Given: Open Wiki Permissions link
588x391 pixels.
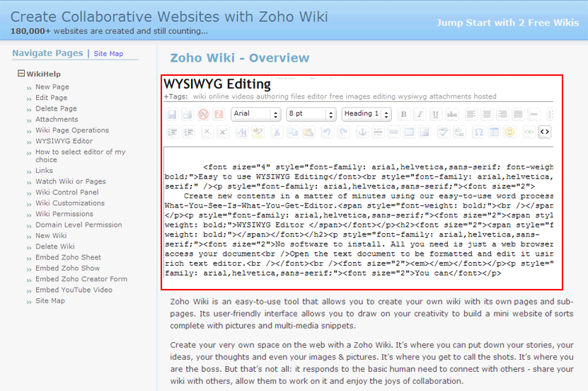Looking at the screenshot, I should click(x=64, y=214).
